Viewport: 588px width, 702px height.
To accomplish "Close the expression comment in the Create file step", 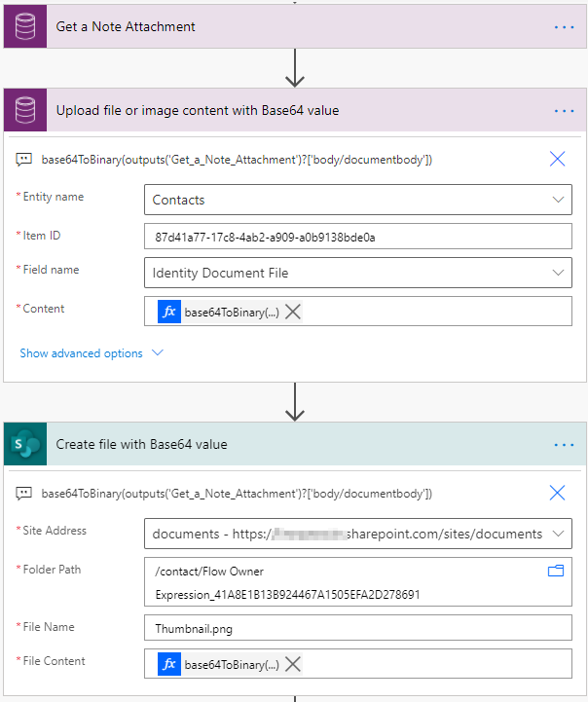I will [558, 493].
